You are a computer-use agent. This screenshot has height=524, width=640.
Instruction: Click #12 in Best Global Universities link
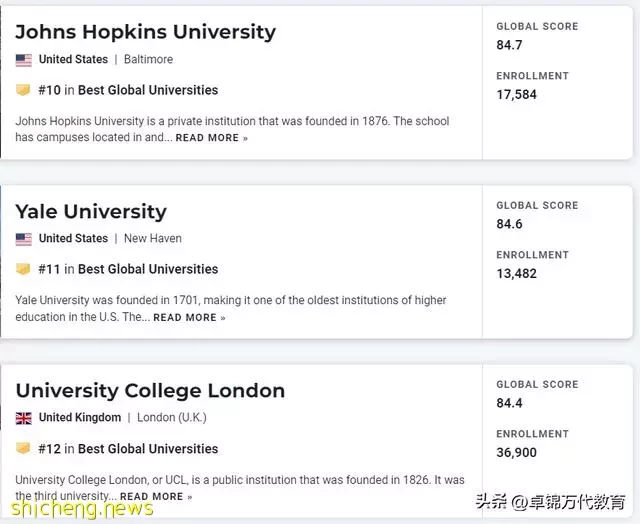click(x=128, y=449)
